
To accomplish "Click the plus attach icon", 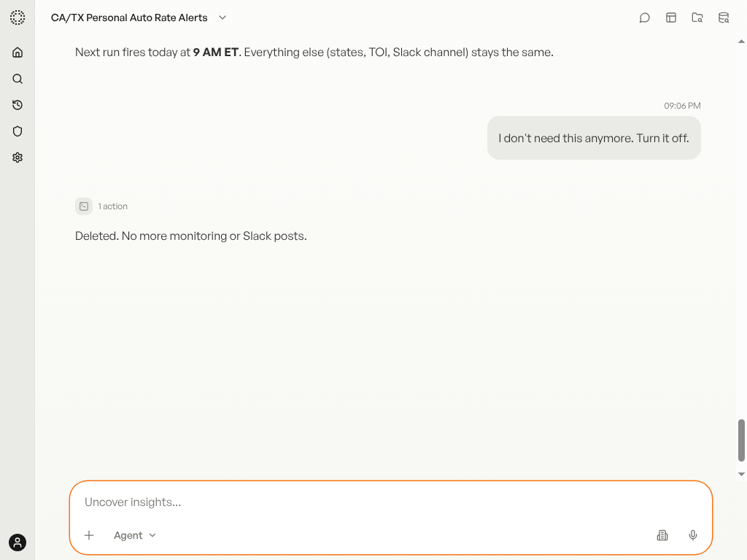I will pos(89,535).
